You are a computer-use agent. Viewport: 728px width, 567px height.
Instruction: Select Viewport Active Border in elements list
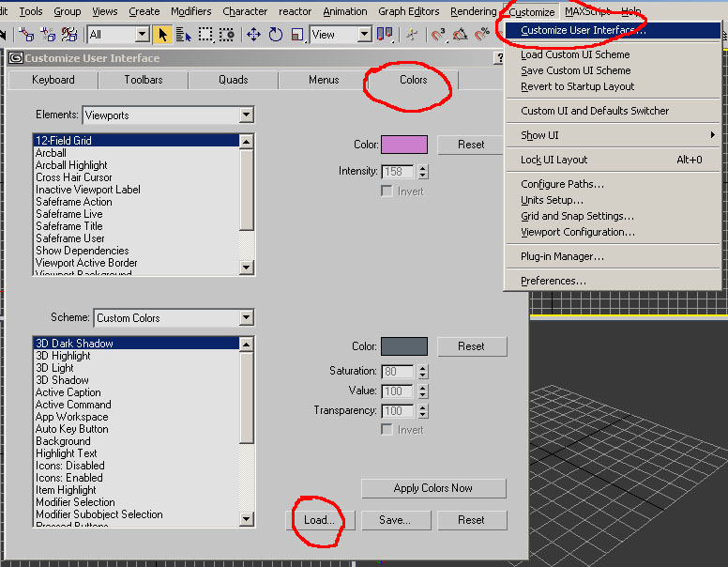137,263
